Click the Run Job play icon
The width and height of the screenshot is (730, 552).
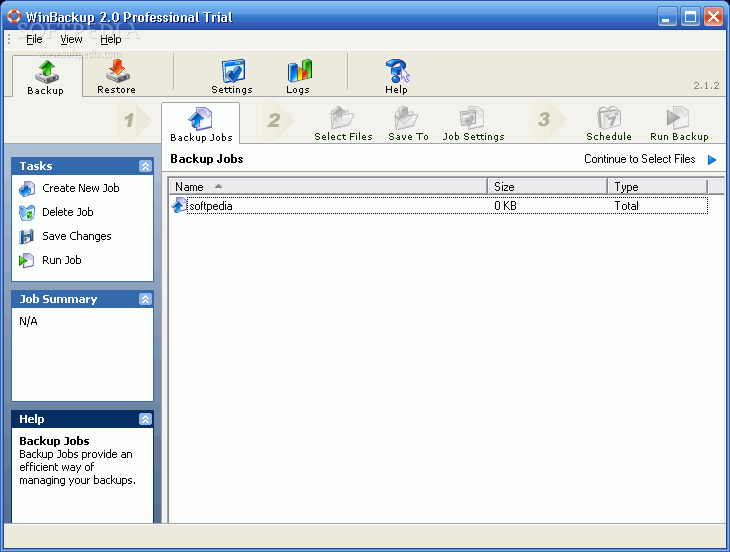[27, 261]
